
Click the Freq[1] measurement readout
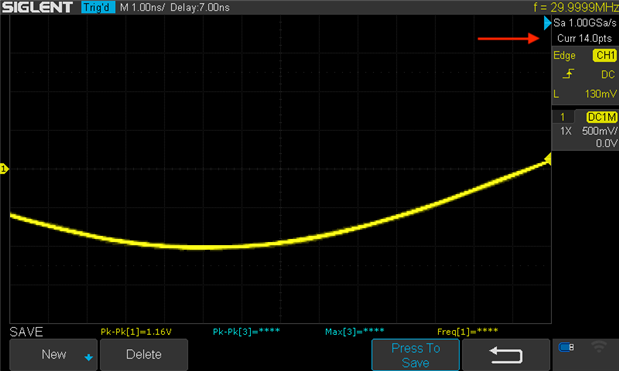click(x=467, y=332)
